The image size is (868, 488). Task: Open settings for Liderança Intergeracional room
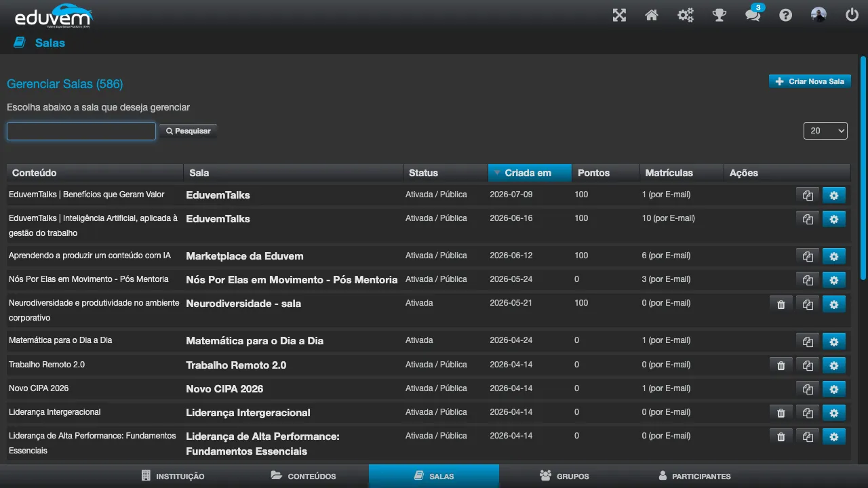click(x=834, y=413)
